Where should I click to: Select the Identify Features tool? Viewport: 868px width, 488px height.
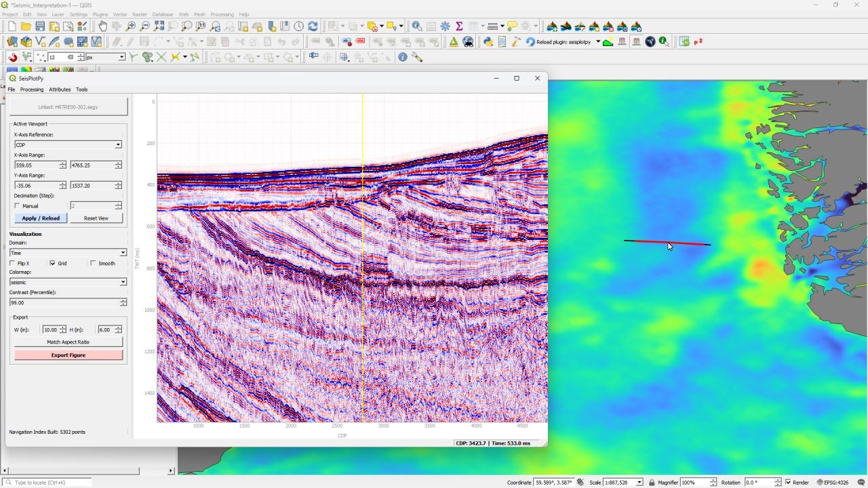pyautogui.click(x=417, y=26)
